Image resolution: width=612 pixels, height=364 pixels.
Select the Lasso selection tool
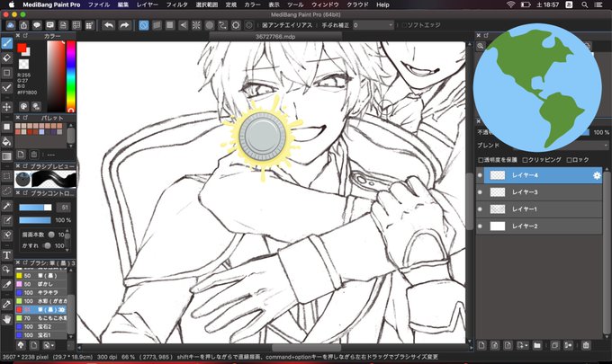6,191
